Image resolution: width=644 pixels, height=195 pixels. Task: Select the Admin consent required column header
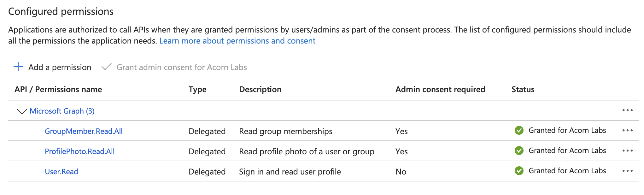click(440, 89)
